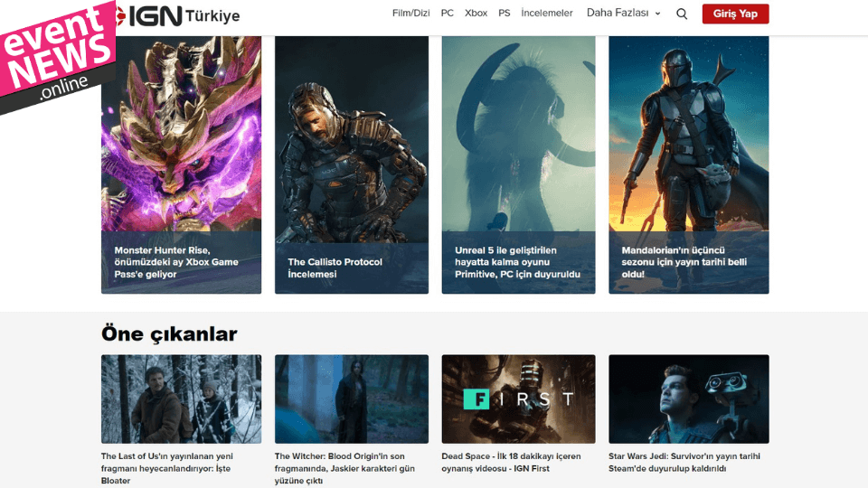Open the search magnifier icon
The image size is (868, 488).
[682, 14]
